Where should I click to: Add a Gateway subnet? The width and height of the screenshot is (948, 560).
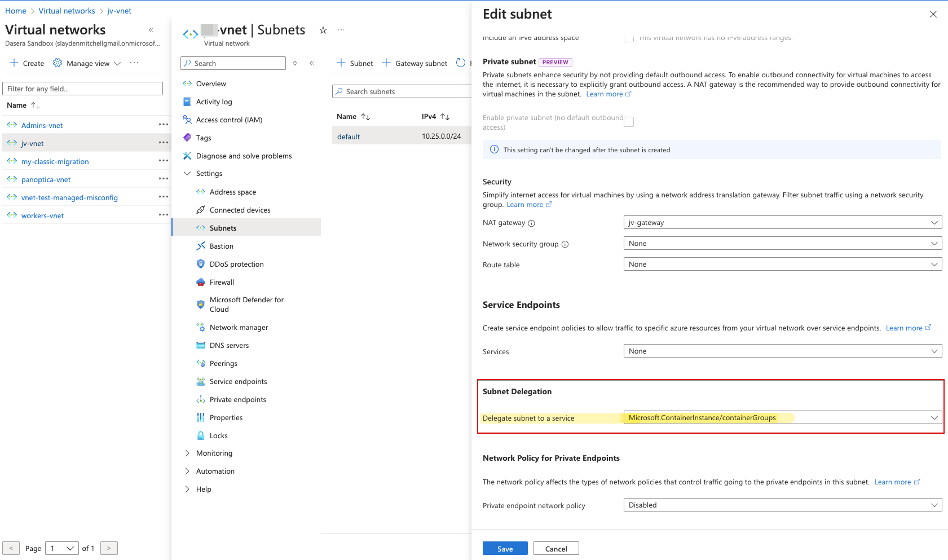415,63
